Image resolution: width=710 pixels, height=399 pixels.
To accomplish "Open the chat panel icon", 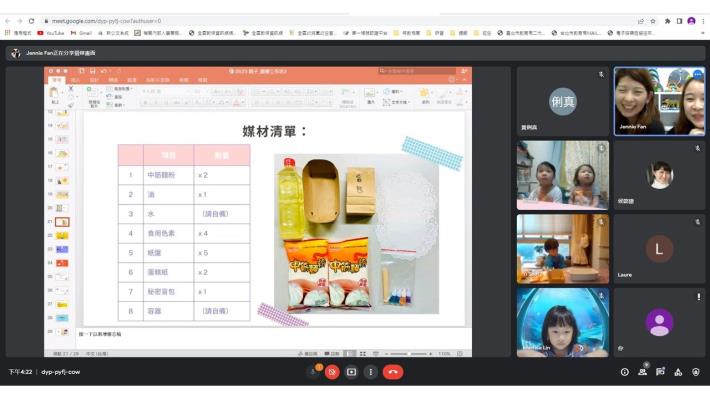I will pos(660,372).
